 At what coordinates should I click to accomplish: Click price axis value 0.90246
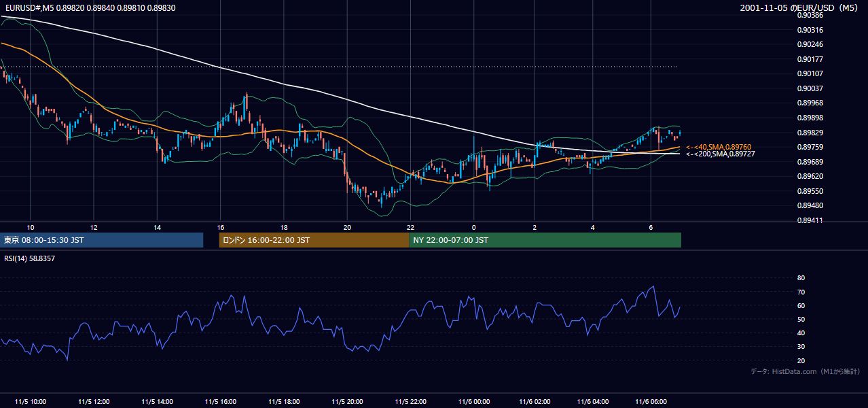810,45
